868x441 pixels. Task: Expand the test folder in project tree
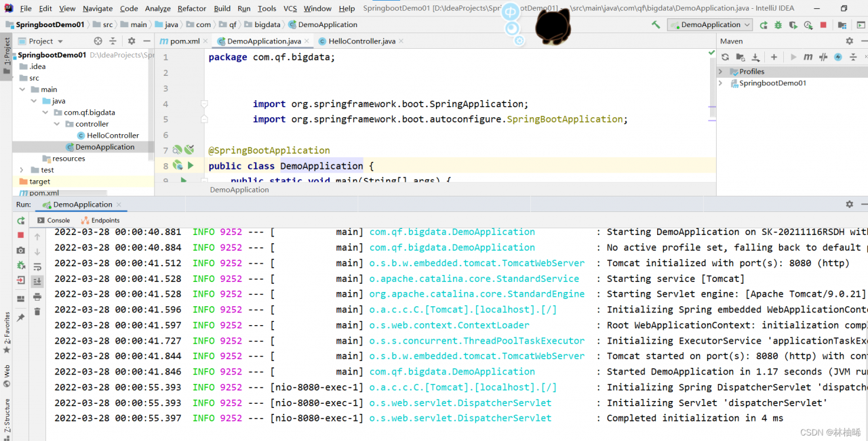click(22, 170)
